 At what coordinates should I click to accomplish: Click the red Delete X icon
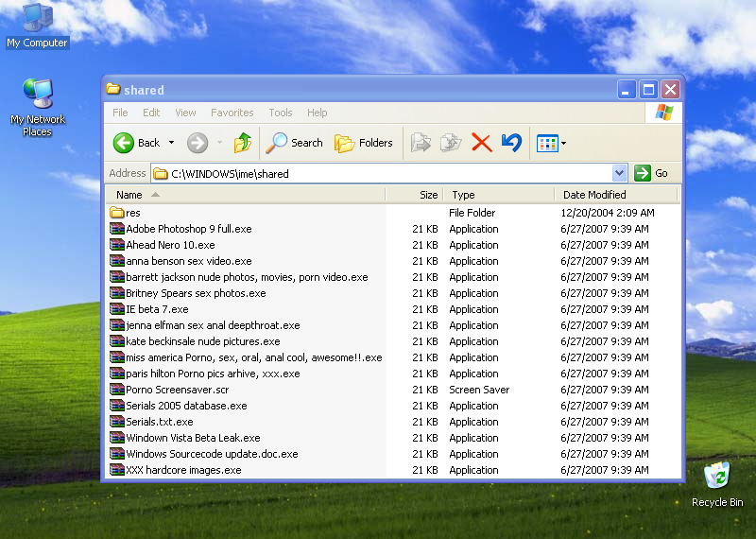tap(481, 143)
